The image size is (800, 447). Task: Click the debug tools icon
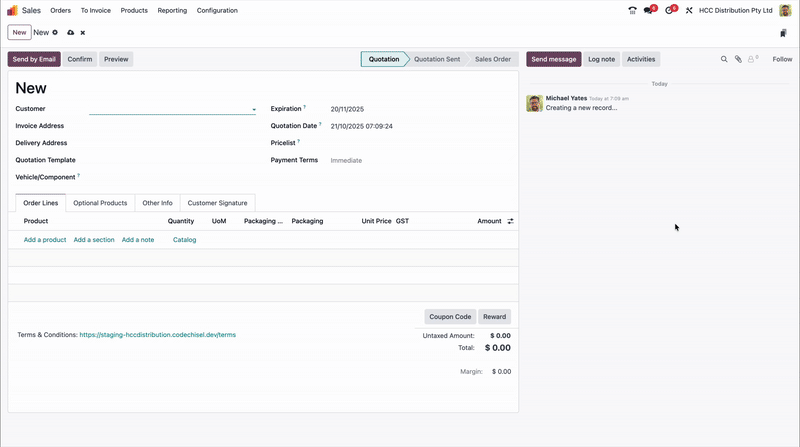coord(689,10)
